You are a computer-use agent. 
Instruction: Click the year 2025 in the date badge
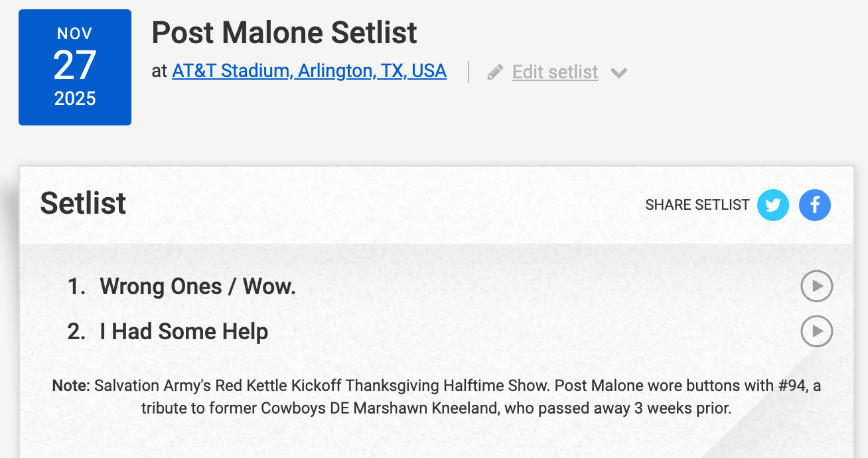(74, 98)
